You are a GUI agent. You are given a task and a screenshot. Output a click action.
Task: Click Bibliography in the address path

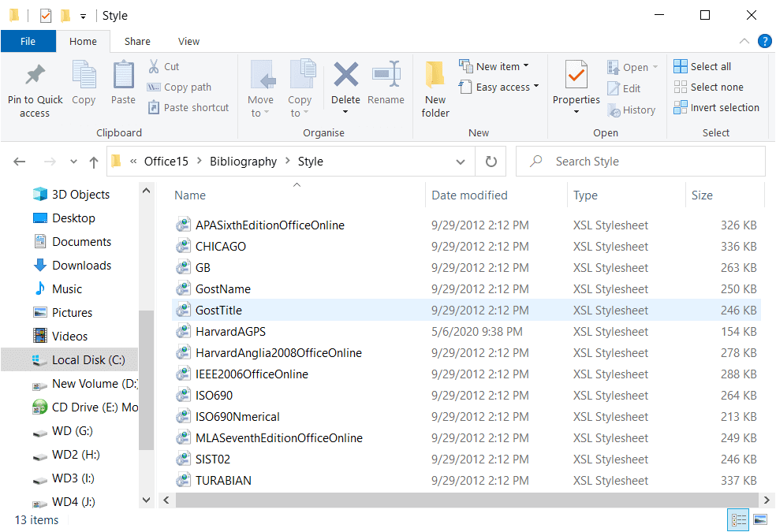[243, 162]
